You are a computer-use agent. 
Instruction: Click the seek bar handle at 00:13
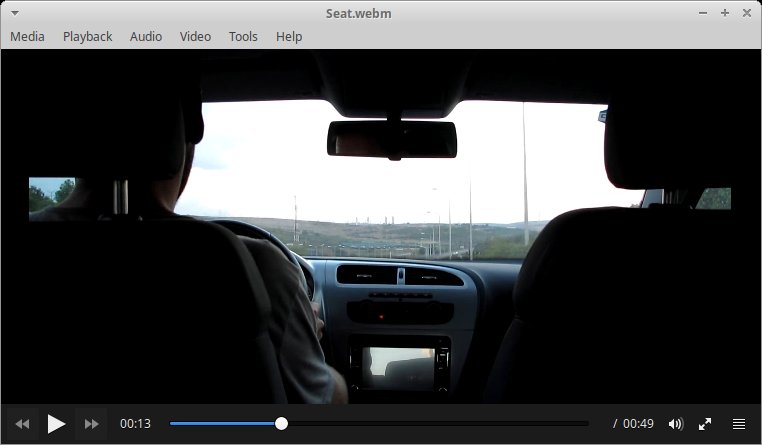(281, 424)
